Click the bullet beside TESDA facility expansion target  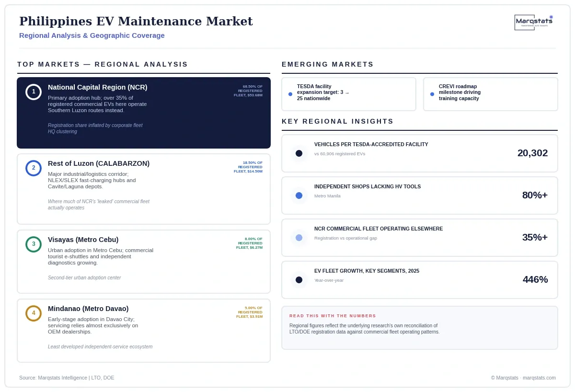(x=290, y=94)
